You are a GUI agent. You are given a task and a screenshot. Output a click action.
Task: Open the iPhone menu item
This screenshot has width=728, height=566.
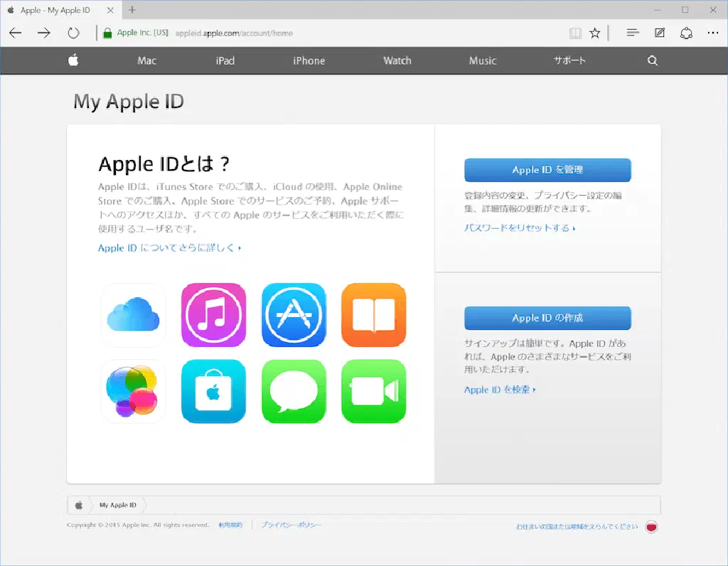(x=309, y=61)
